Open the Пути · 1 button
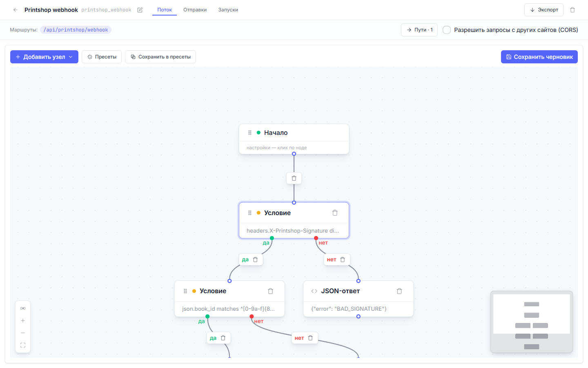The image size is (588, 368). pyautogui.click(x=419, y=30)
